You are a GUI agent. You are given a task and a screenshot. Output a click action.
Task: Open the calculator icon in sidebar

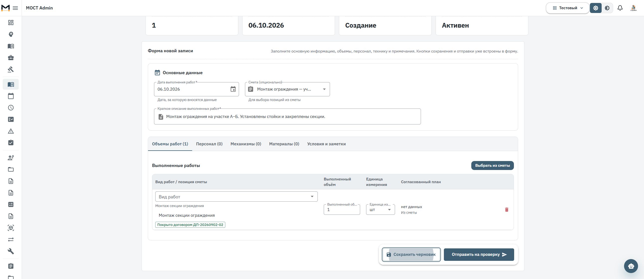11,205
